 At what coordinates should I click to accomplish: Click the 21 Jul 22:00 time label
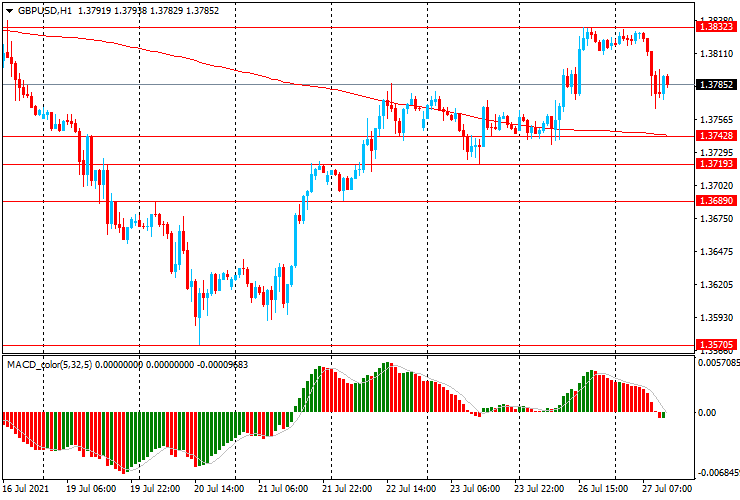pyautogui.click(x=347, y=488)
